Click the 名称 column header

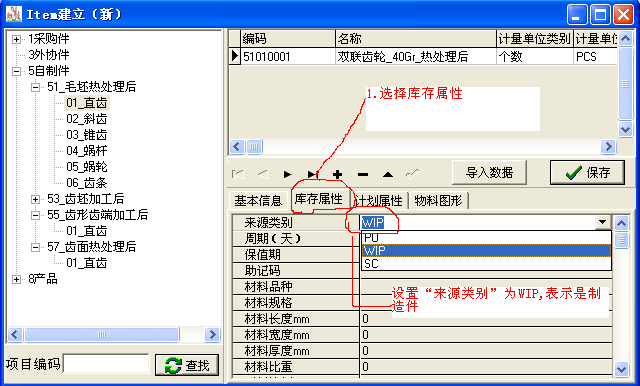[416, 39]
